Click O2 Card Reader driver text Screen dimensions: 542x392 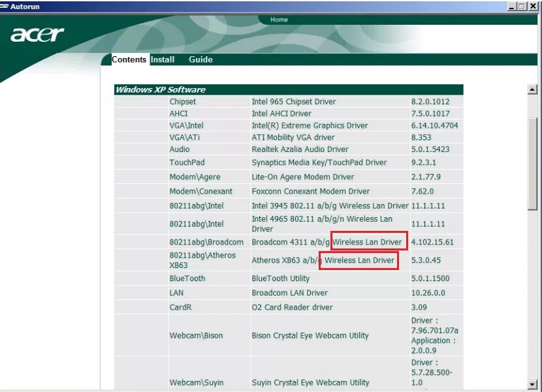coord(292,307)
